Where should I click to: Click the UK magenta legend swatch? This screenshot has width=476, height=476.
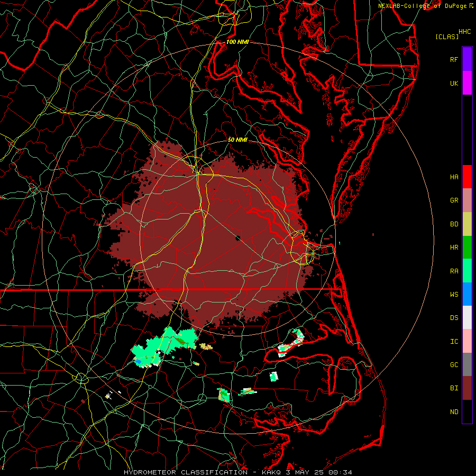tap(467, 83)
